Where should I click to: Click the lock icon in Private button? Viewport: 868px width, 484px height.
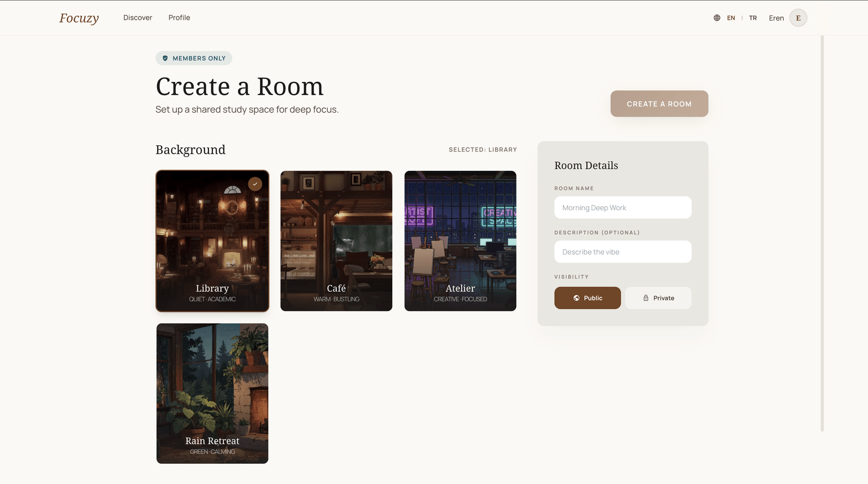(646, 298)
